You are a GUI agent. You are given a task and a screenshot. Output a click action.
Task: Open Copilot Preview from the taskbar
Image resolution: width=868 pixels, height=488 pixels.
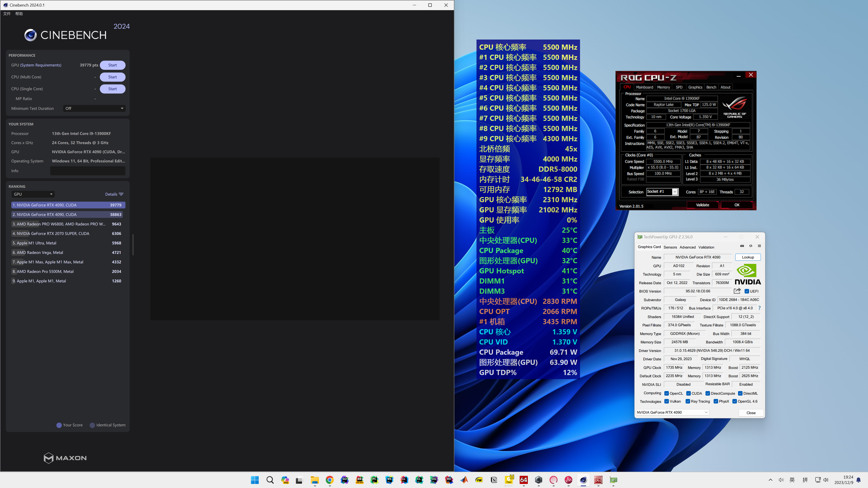[285, 480]
